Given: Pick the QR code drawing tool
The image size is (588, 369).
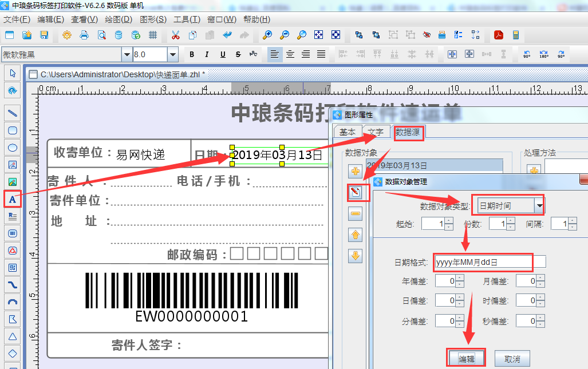Looking at the screenshot, I should point(12,267).
